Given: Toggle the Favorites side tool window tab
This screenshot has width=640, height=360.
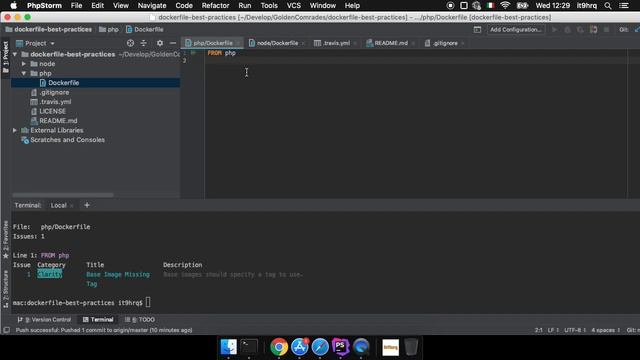Looking at the screenshot, I should pyautogui.click(x=5, y=240).
